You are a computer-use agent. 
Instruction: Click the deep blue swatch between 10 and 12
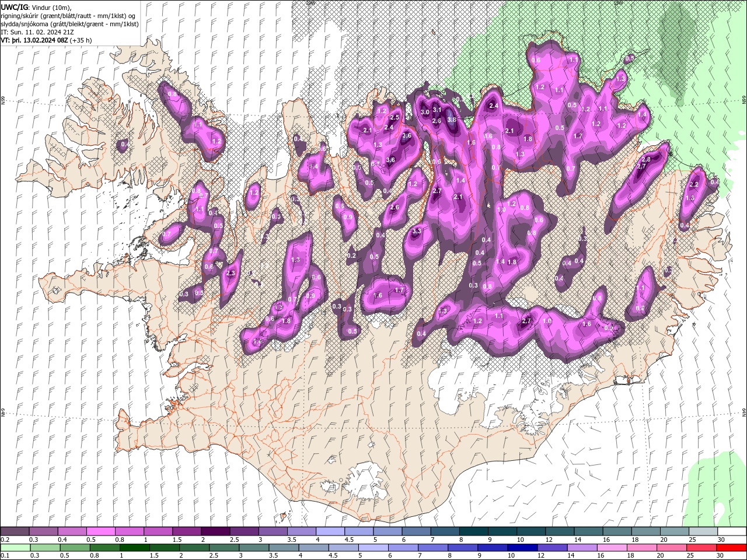[x=522, y=548]
